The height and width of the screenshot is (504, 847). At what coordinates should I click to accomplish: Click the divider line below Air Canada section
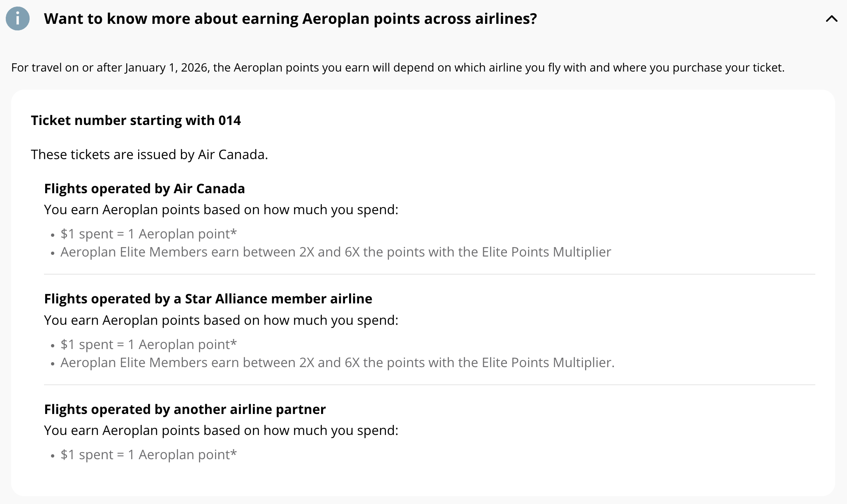429,274
